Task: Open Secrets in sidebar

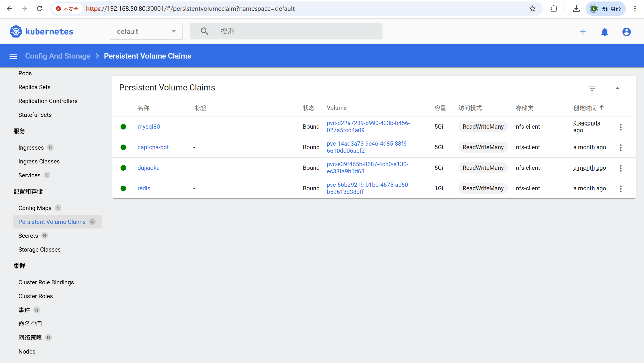Action: (28, 236)
